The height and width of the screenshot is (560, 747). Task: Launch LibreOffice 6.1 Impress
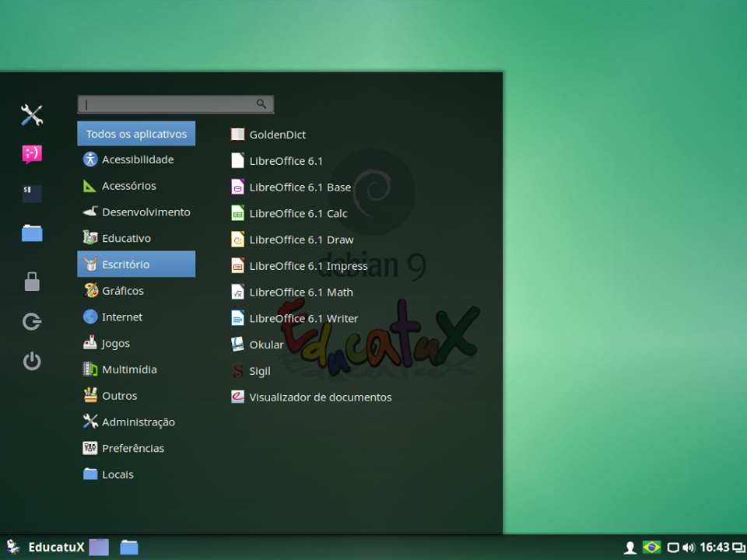pos(299,266)
